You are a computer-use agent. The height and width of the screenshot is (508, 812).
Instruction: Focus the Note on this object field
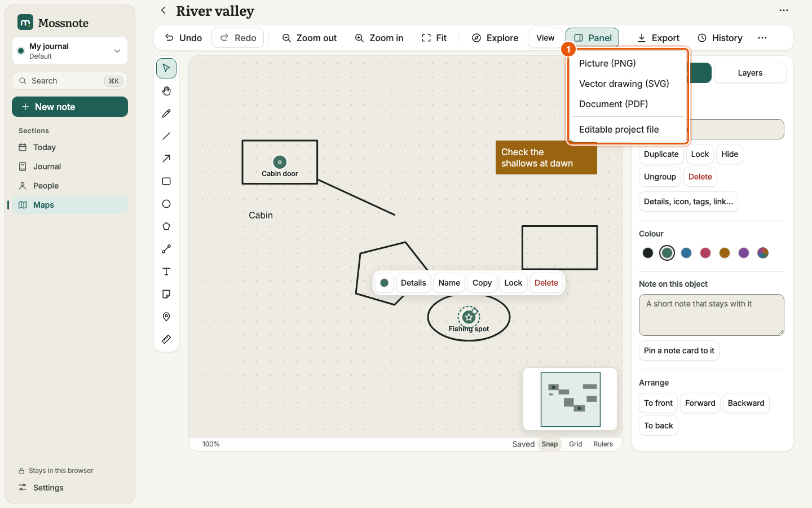click(x=712, y=314)
